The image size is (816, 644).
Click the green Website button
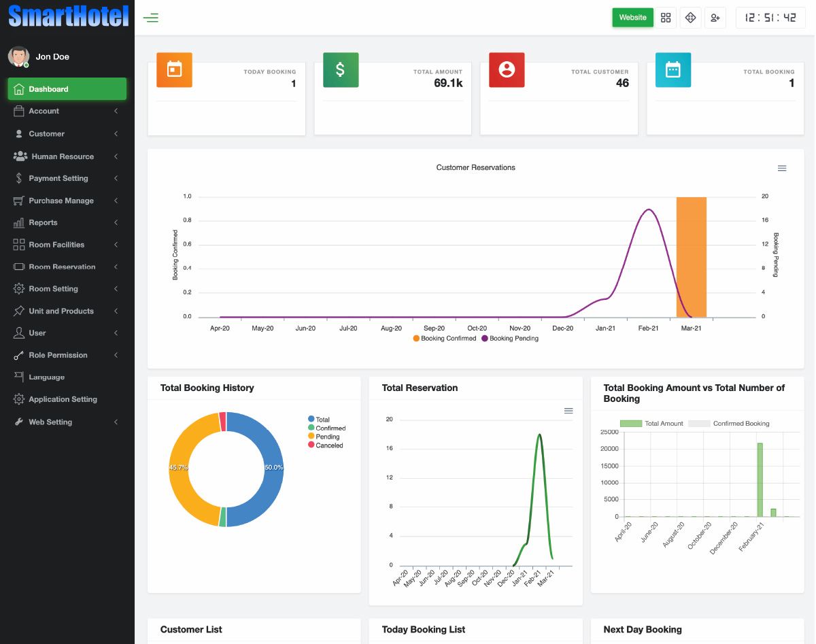632,18
